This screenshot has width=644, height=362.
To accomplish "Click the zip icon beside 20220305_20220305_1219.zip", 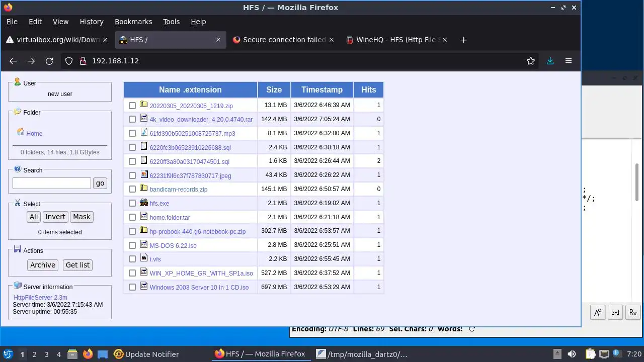I will (x=144, y=105).
